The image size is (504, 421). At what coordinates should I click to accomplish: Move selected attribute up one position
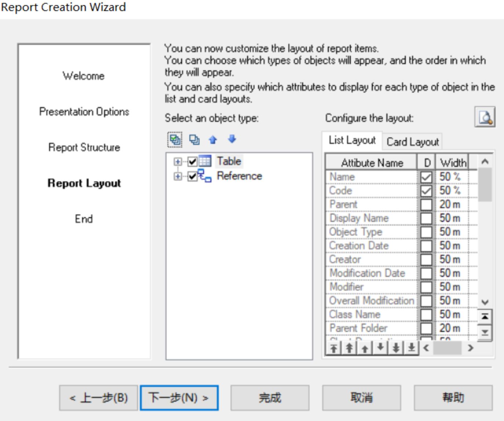365,349
